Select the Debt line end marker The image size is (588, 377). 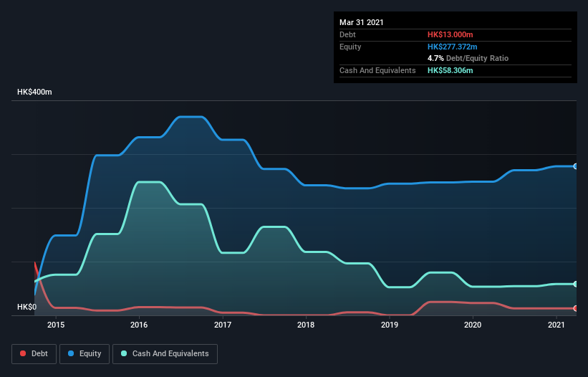[x=576, y=308]
